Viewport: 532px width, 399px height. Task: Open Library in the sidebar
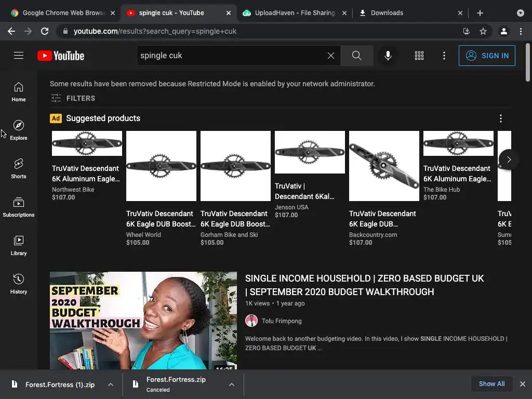(19, 245)
